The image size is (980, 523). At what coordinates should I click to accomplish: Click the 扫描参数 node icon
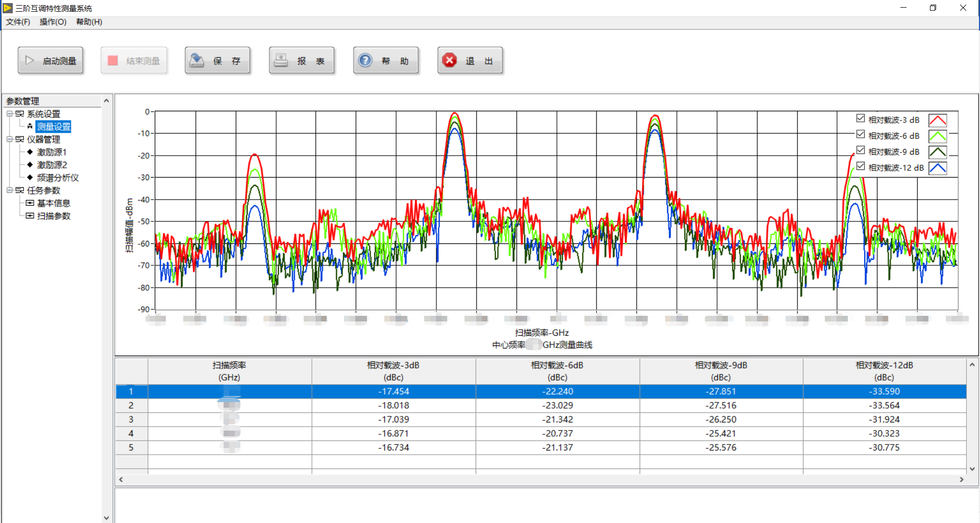(30, 216)
